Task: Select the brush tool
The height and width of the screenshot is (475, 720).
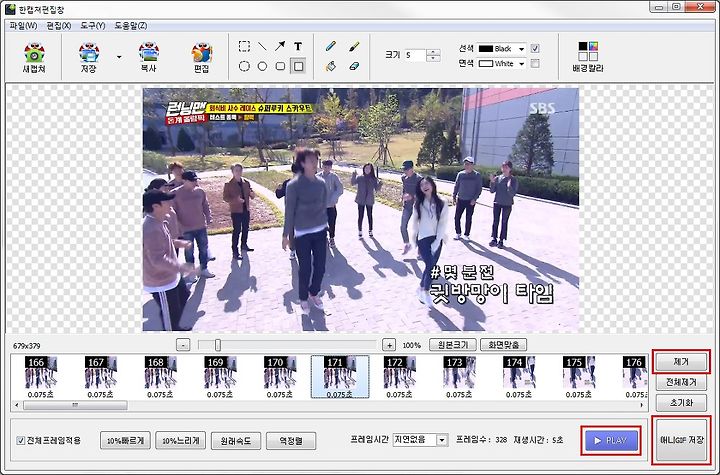Action: [354, 46]
